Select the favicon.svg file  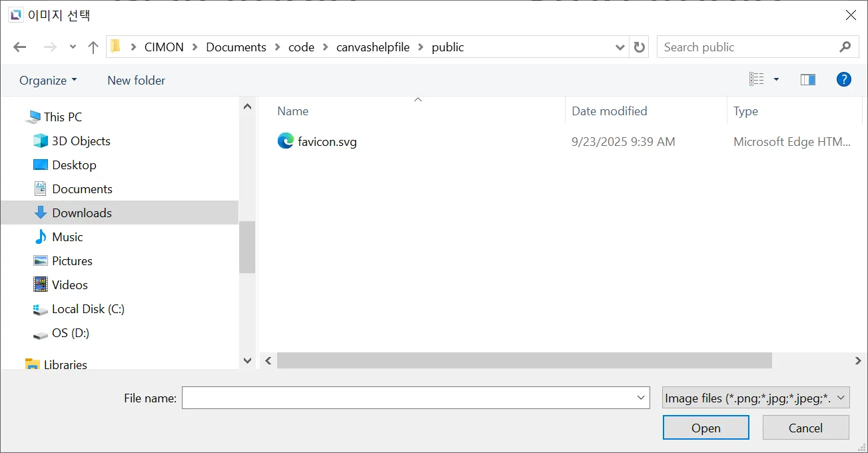click(326, 142)
